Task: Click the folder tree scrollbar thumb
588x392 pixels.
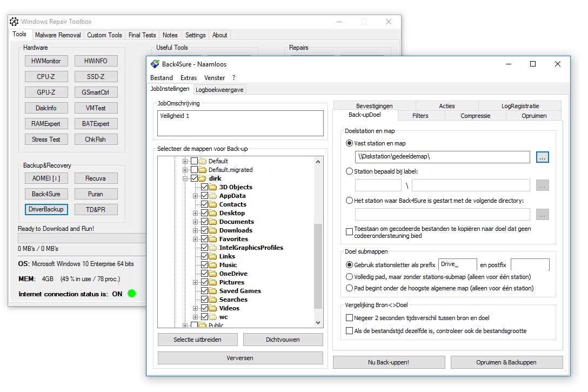Action: [318, 266]
